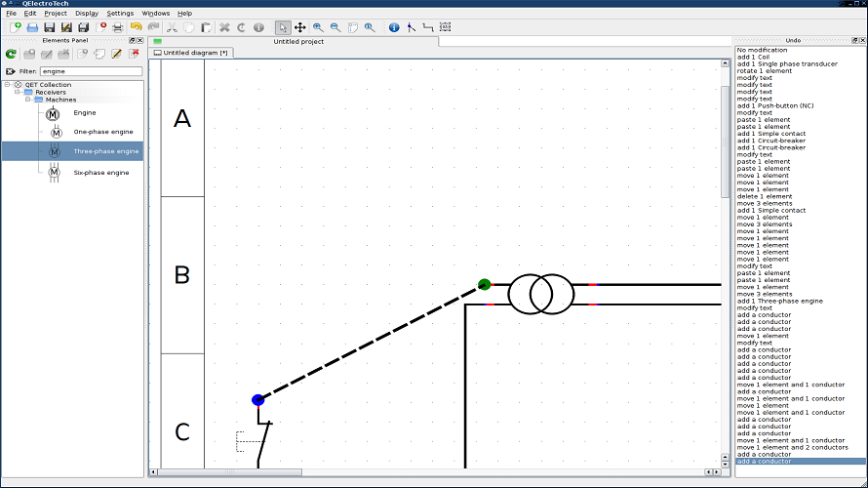Reload the elements collection with green arrow
The image size is (868, 488).
click(11, 54)
